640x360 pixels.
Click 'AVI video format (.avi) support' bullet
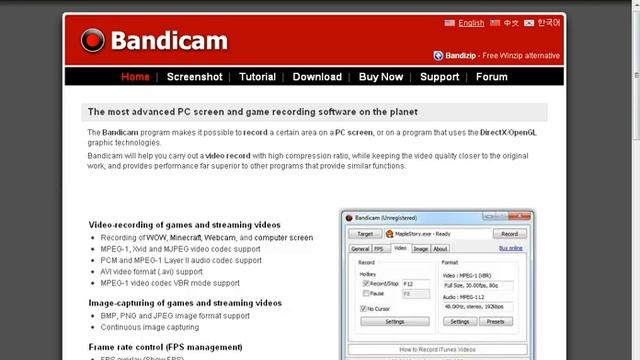tap(151, 271)
